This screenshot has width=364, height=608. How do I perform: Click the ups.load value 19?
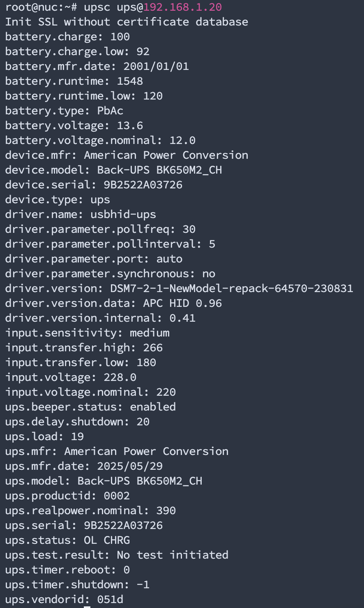point(77,436)
